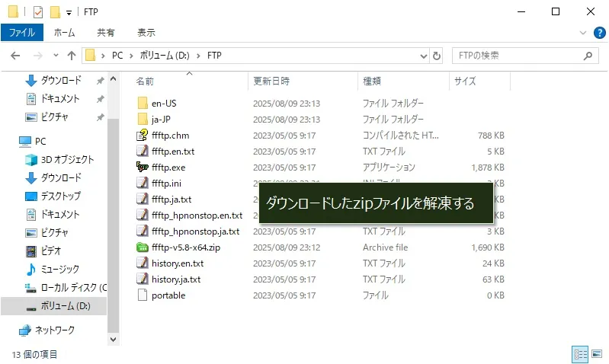
Task: Open the ファイル menu tab
Action: tap(22, 33)
